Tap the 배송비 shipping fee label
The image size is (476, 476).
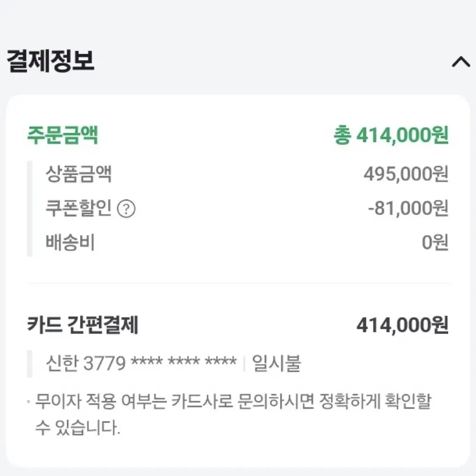coord(70,243)
